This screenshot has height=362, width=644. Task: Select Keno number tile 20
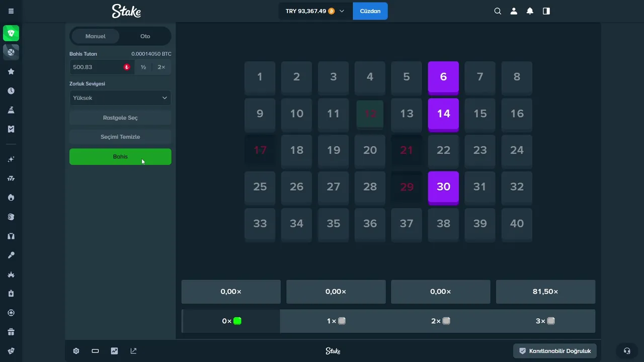click(370, 151)
